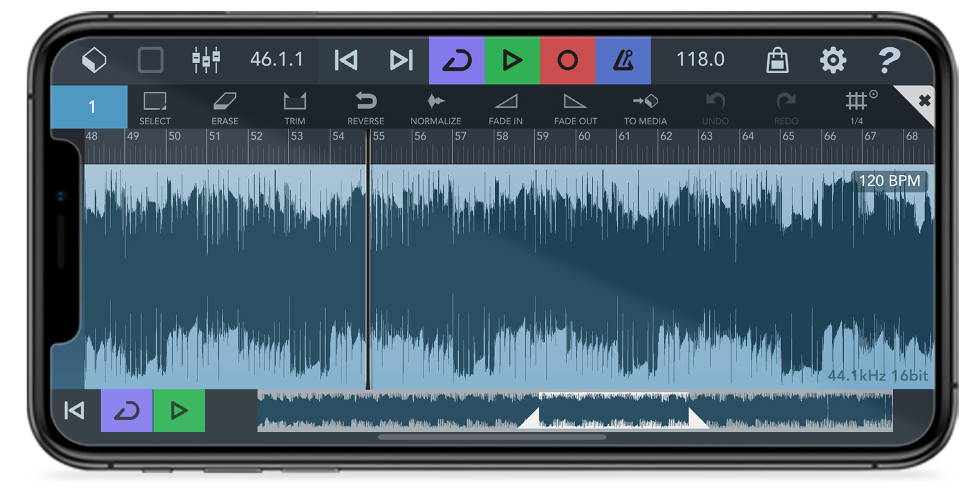Toggle cycle playback mode

click(456, 59)
